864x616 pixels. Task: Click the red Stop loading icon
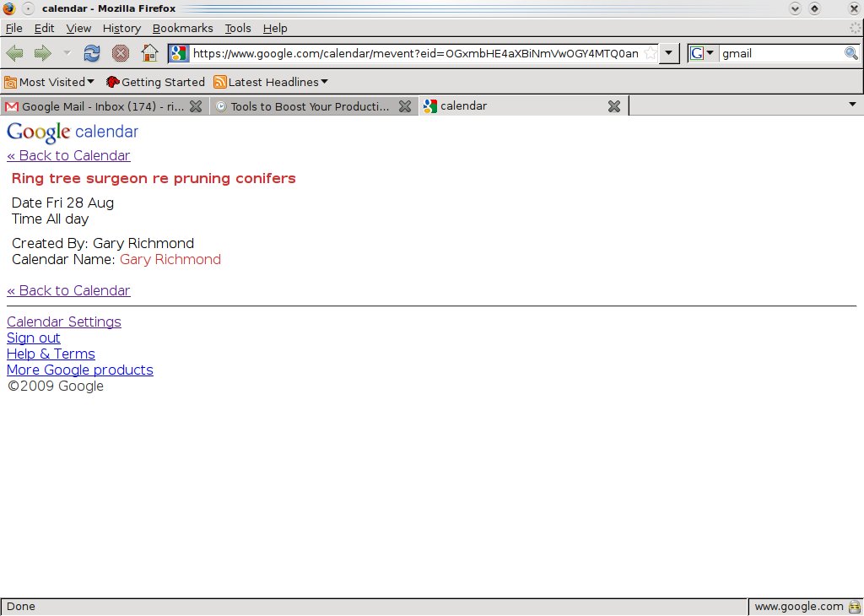[x=120, y=53]
